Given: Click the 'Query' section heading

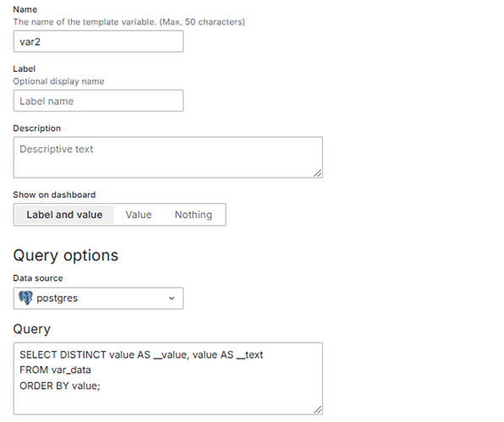Looking at the screenshot, I should coord(32,329).
